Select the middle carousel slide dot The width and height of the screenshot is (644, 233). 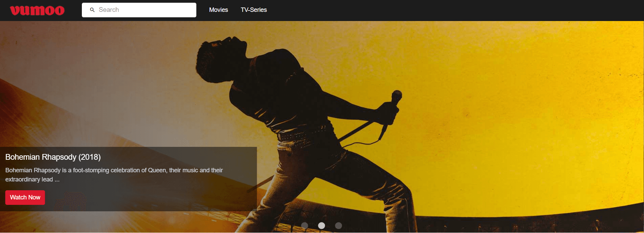coord(321,226)
